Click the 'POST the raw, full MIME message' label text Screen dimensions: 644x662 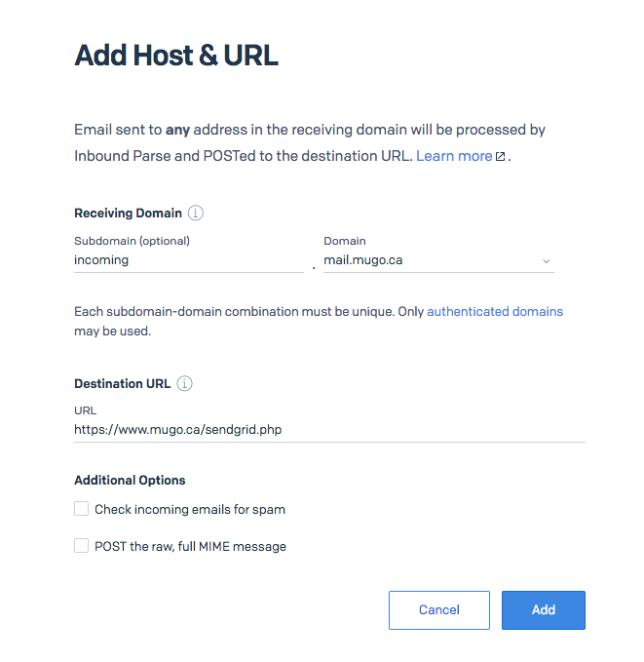[190, 546]
